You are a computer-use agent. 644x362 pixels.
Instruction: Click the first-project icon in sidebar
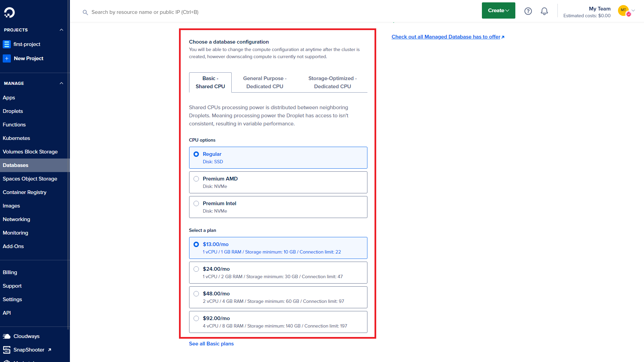6,44
